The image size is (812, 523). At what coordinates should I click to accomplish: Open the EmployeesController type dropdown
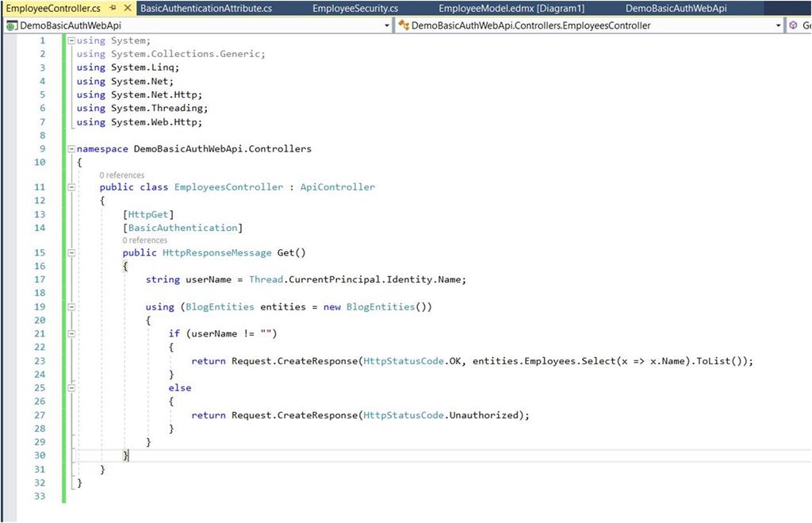coord(778,25)
